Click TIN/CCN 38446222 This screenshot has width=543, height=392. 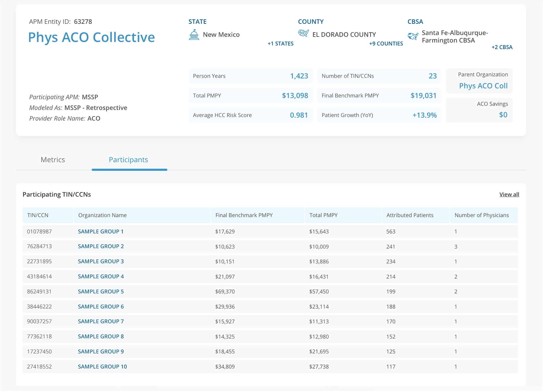tap(39, 307)
